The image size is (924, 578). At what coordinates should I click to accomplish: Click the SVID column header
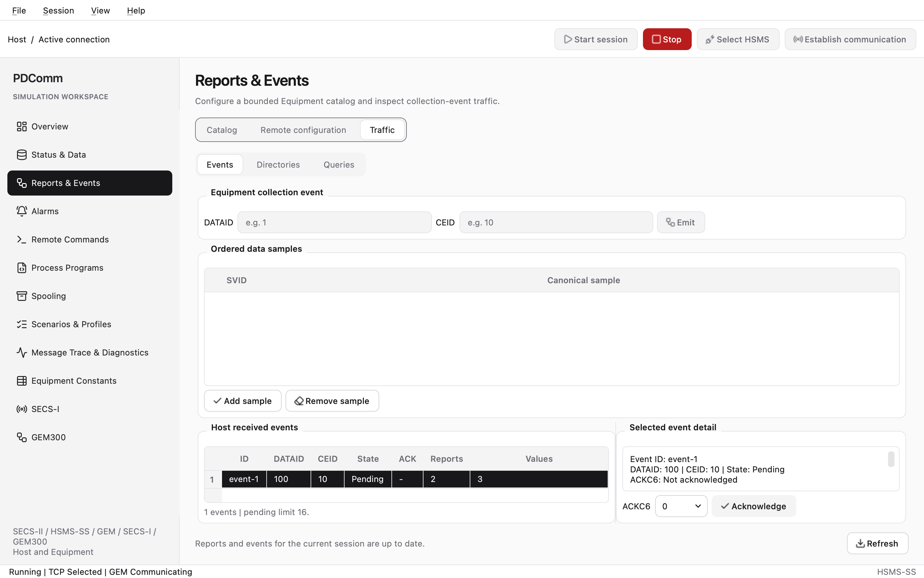tap(236, 280)
